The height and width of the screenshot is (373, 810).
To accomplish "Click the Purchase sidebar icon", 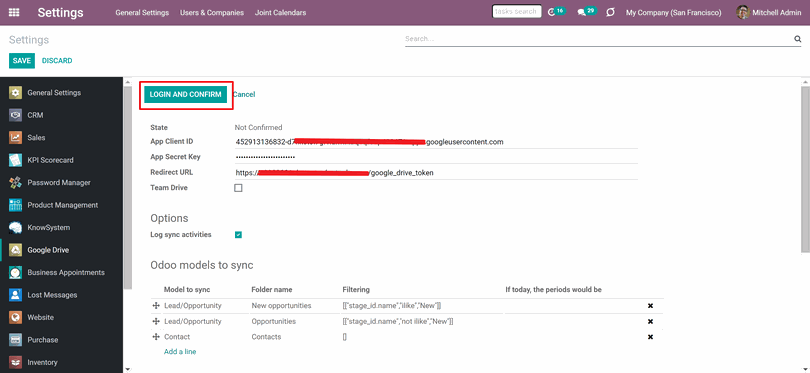I will pos(15,340).
